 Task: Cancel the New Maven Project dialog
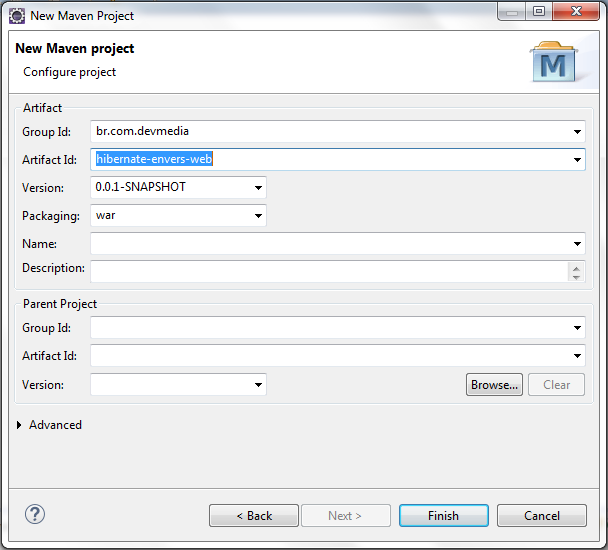pos(542,515)
